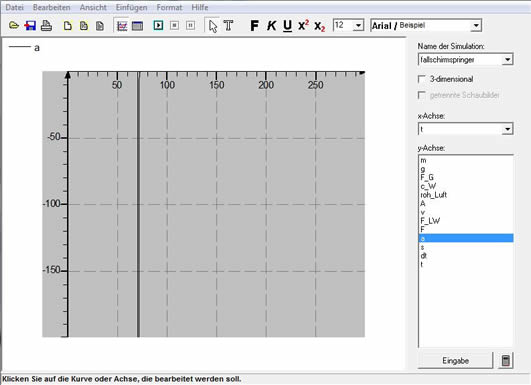Enable the 3-dimensional checkbox
Screen dimensions: 531x385
point(422,79)
